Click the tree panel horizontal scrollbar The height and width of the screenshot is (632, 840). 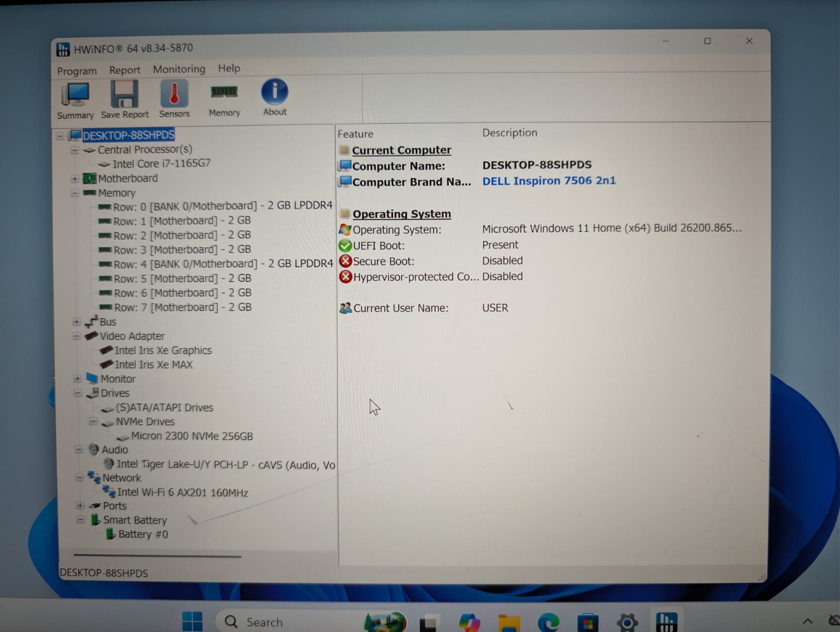[x=157, y=555]
